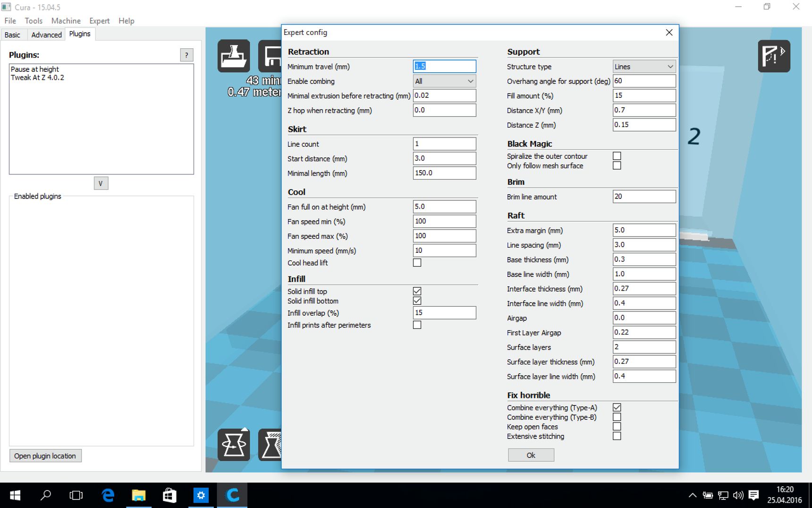Uncheck Combine everything (Type-A)
Screen dimensions: 812x508
[617, 407]
